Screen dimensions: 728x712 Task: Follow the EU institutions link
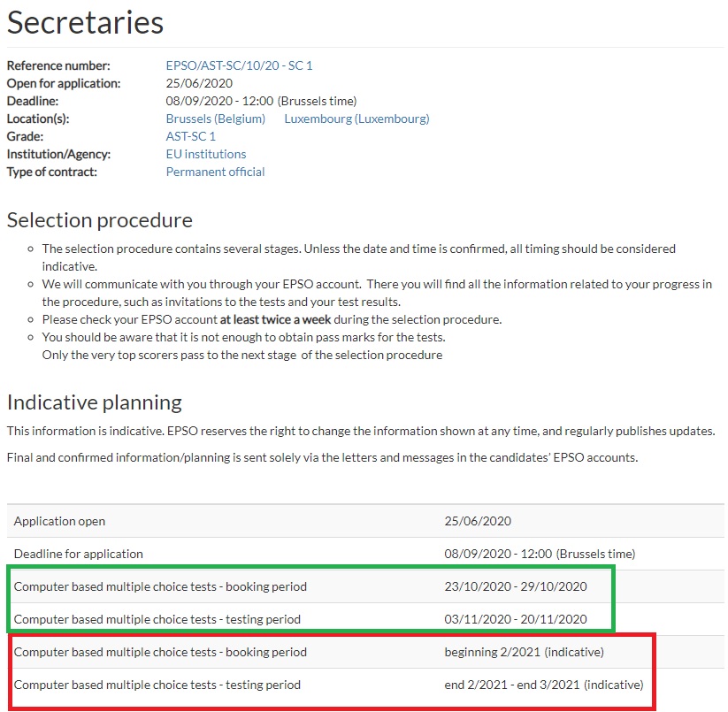tap(206, 154)
